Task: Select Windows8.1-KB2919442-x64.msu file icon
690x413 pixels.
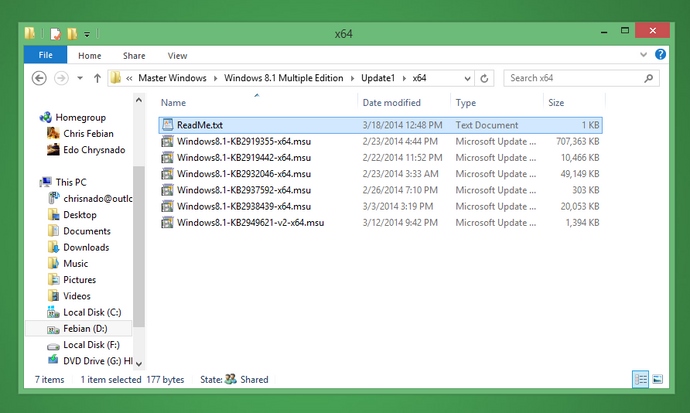Action: point(167,157)
